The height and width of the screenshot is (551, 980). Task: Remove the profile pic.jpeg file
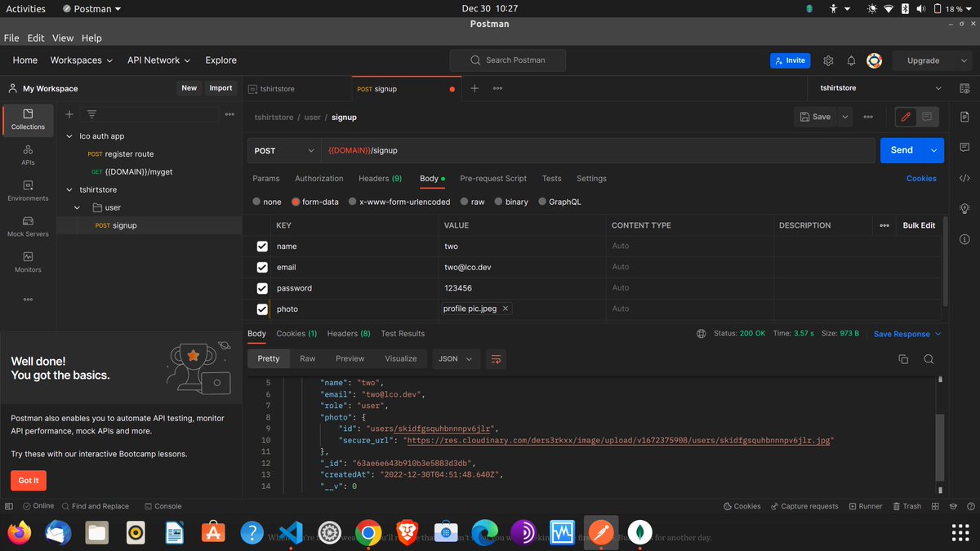(x=506, y=309)
